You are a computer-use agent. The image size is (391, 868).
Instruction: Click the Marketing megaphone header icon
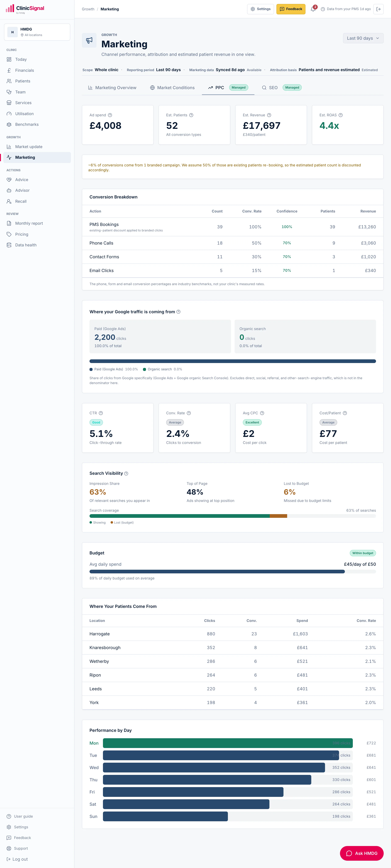[89, 40]
